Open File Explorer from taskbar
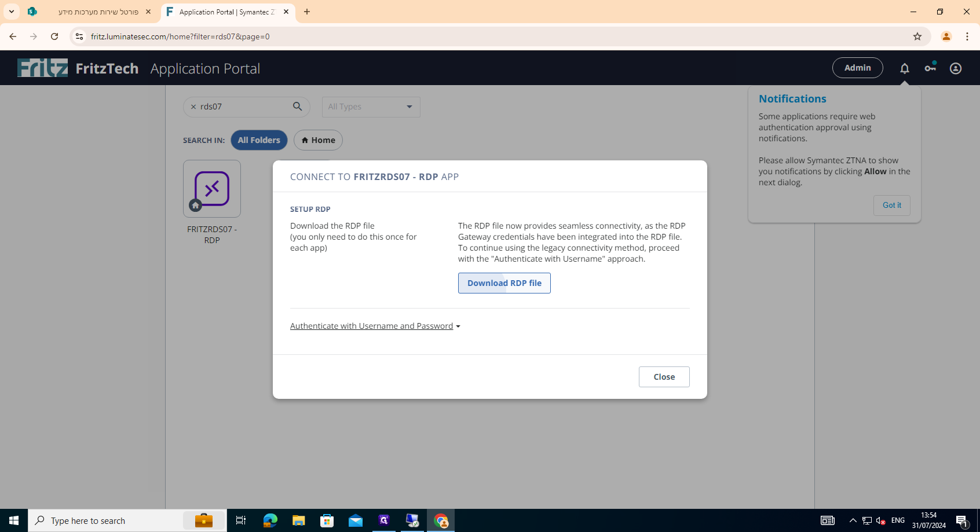980x532 pixels. (x=298, y=520)
